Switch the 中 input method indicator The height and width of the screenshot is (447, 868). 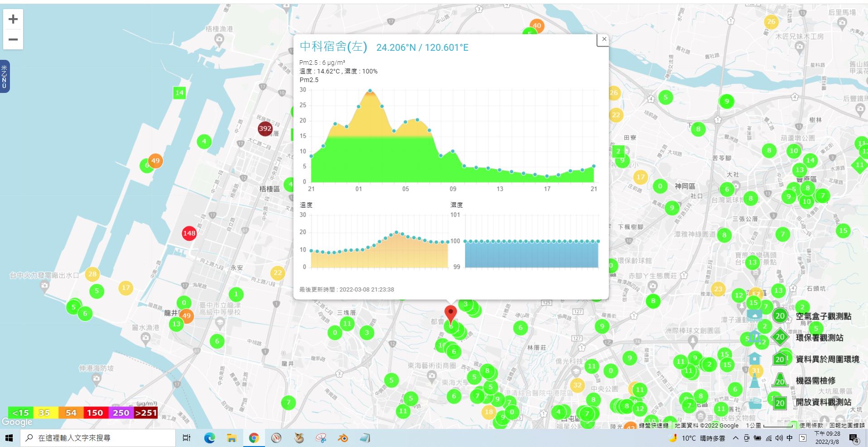790,438
